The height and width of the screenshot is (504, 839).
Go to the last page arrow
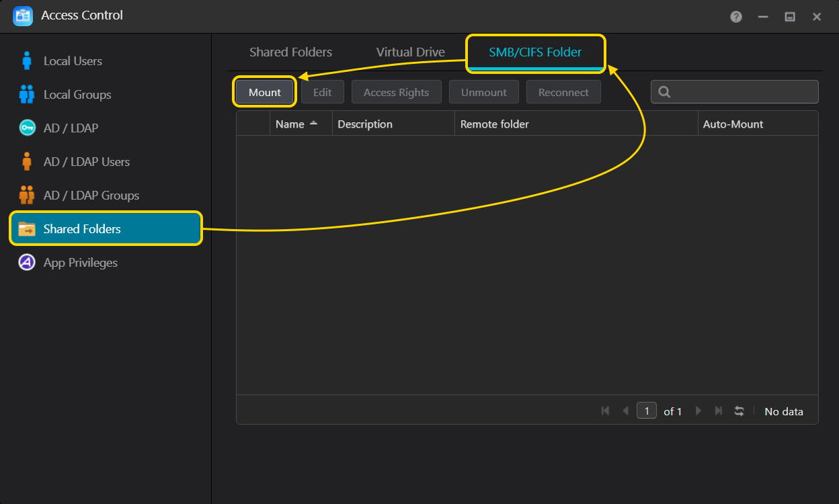point(718,411)
